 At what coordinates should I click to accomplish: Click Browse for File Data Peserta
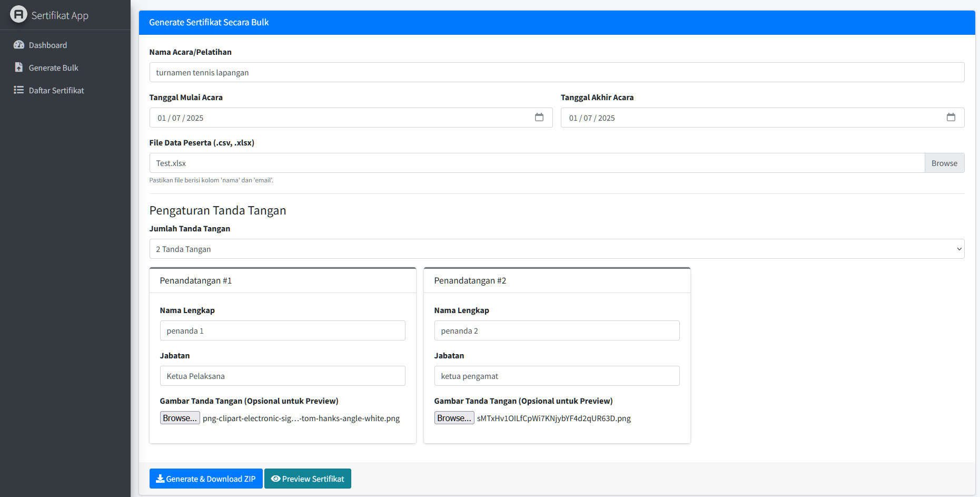[x=944, y=163]
